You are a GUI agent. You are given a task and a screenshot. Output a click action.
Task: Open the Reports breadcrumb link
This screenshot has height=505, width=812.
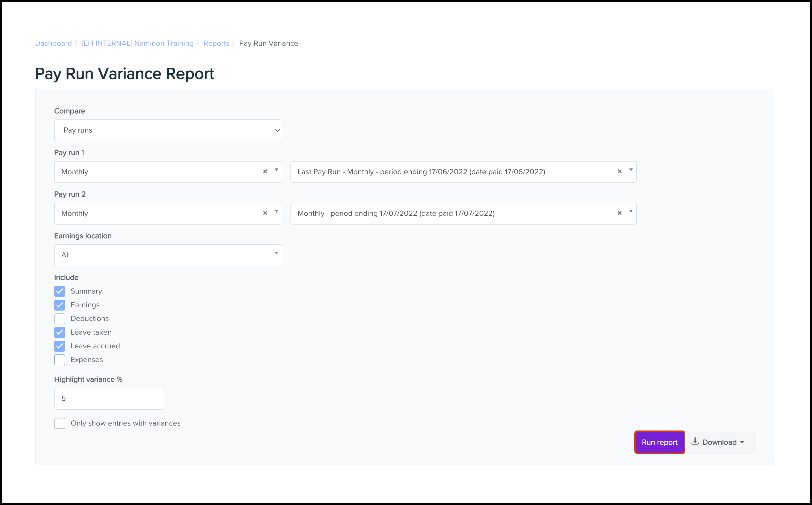(x=216, y=44)
